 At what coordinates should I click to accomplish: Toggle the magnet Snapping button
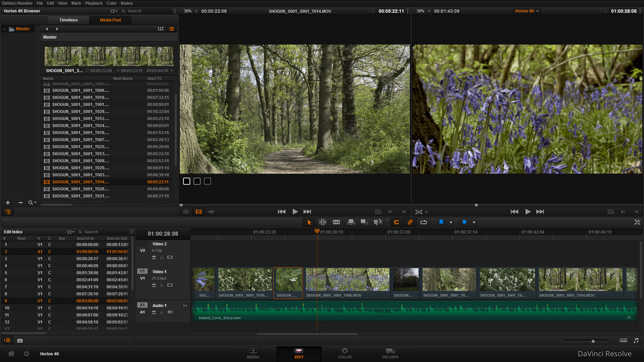pyautogui.click(x=396, y=222)
